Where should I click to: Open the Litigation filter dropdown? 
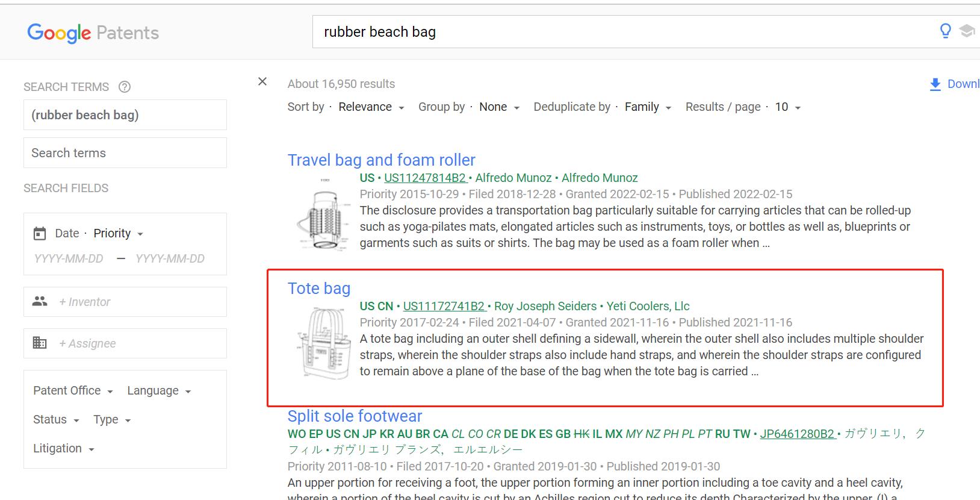click(x=64, y=448)
